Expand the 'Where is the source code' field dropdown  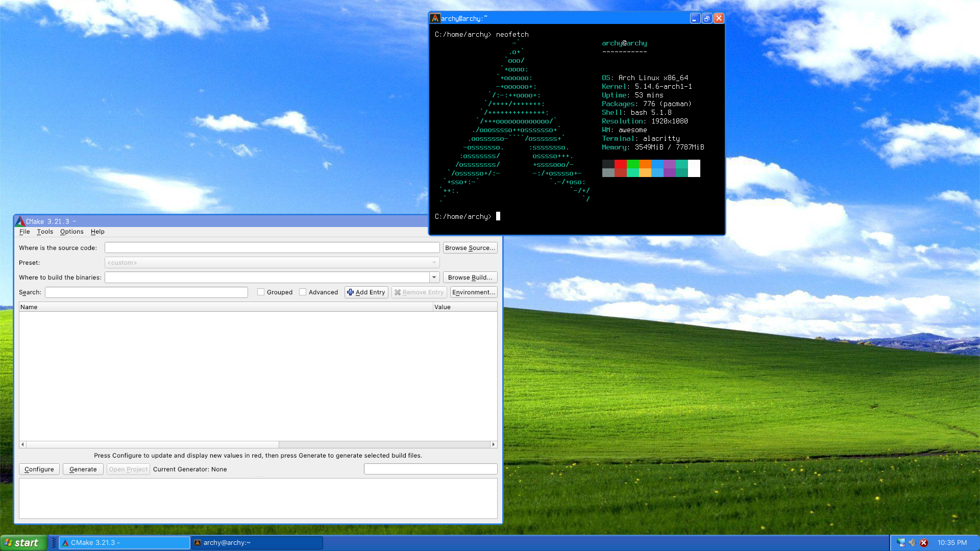435,247
